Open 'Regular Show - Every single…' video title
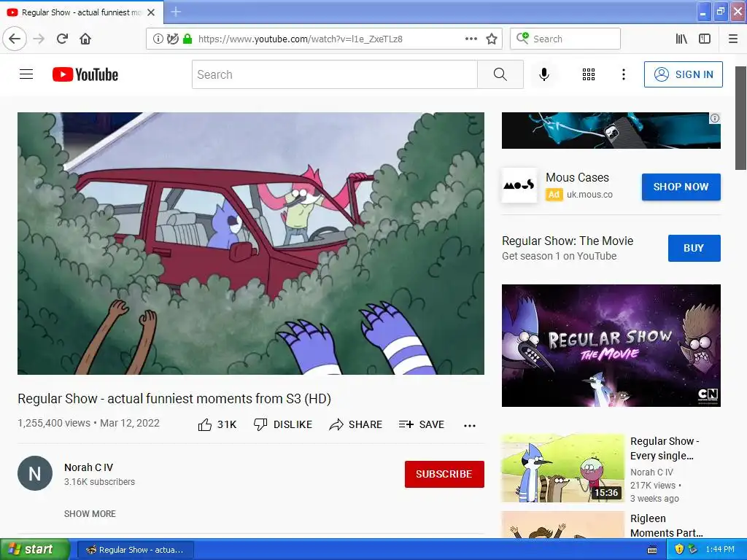Viewport: 747px width, 560px height. tap(665, 448)
